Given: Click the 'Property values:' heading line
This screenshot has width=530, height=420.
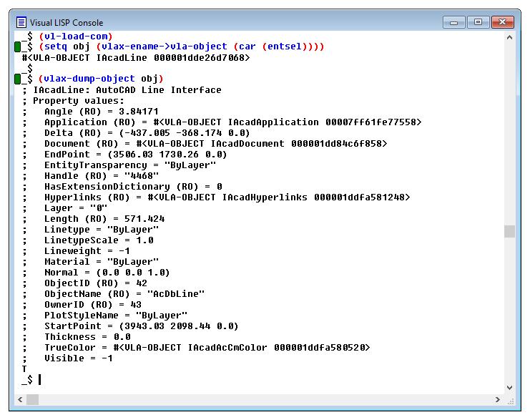Looking at the screenshot, I should 79,101.
